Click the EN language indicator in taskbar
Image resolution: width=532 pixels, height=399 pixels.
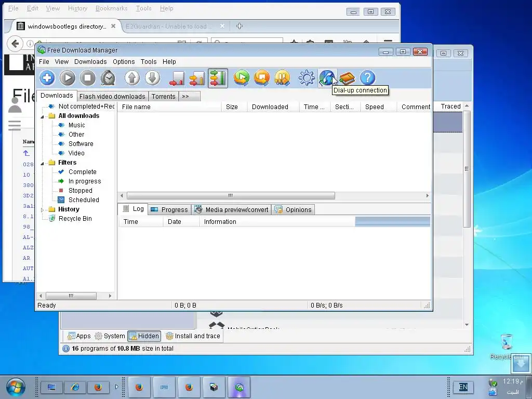click(463, 387)
